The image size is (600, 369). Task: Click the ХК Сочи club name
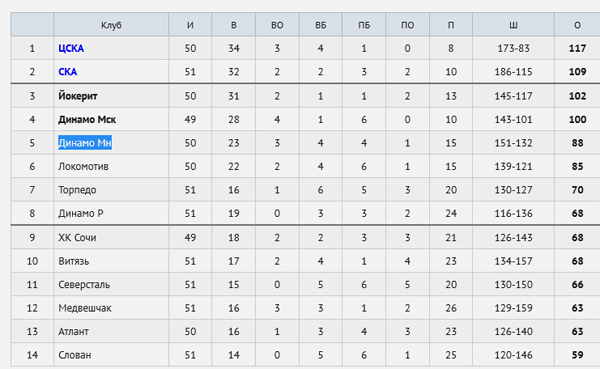point(77,237)
